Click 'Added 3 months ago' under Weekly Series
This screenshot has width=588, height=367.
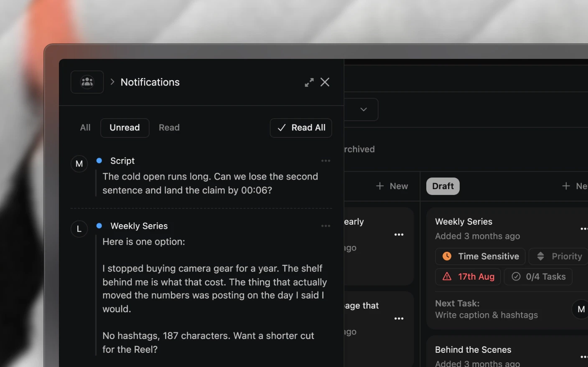pyautogui.click(x=477, y=236)
